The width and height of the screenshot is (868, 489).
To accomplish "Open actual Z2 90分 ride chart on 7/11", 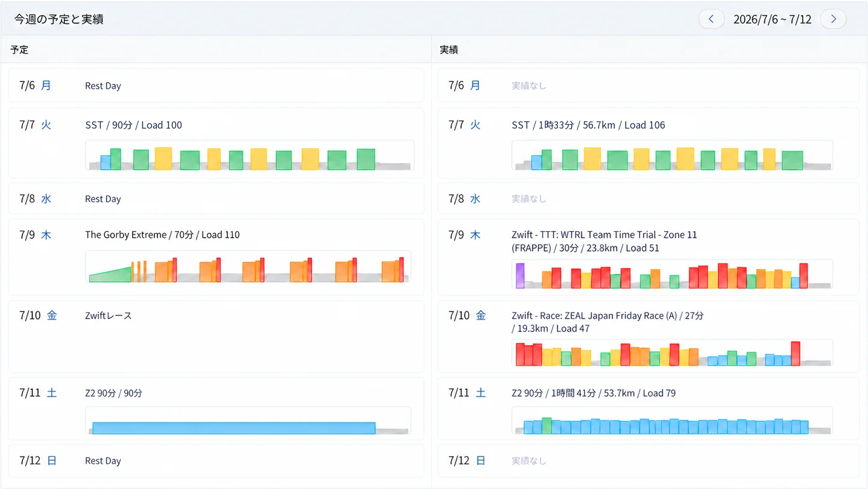I will pos(672,421).
